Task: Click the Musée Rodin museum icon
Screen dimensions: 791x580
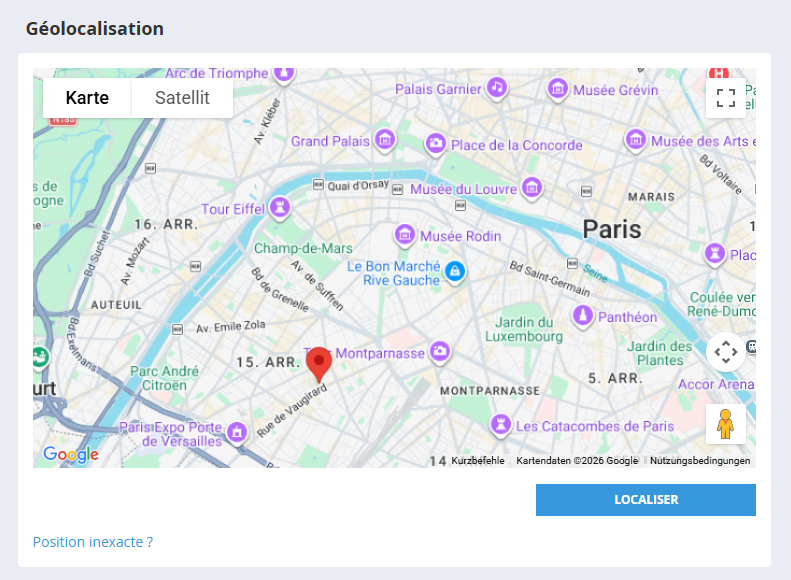Action: (x=405, y=236)
